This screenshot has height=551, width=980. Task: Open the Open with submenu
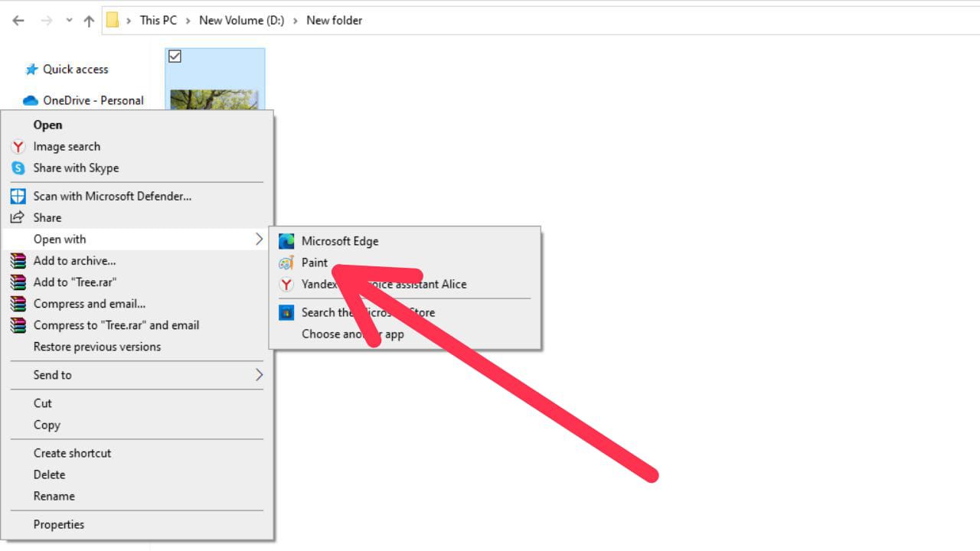click(138, 239)
